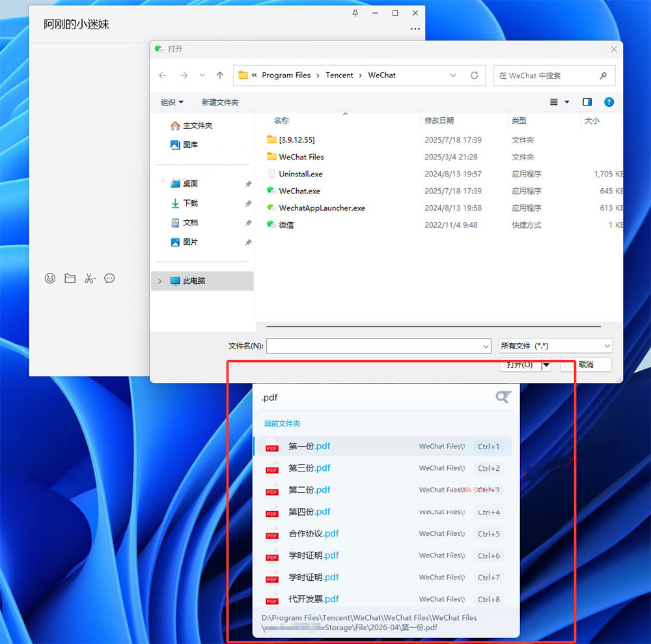The width and height of the screenshot is (651, 644).
Task: Go forward in the Open dialog
Action: (x=184, y=75)
